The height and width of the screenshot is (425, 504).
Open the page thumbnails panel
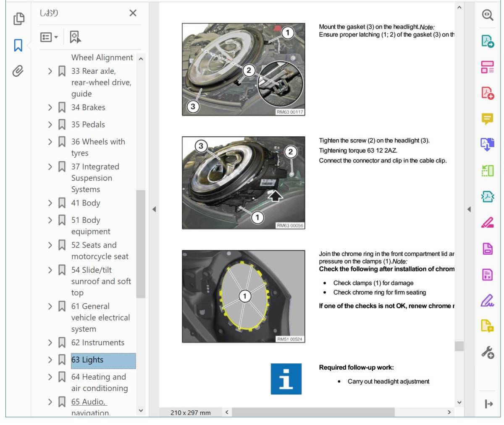[x=18, y=18]
